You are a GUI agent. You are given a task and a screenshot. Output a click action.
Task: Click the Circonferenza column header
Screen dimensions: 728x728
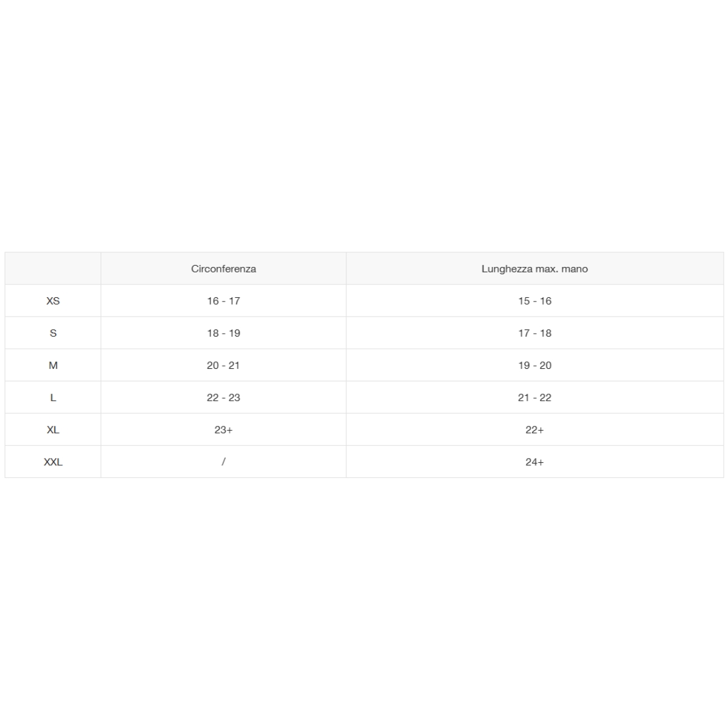point(223,269)
